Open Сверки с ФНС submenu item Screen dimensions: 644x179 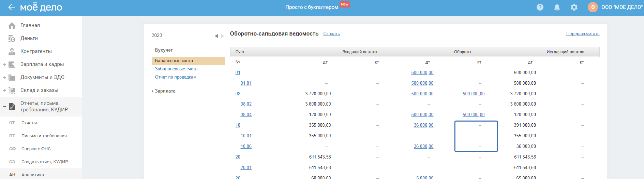(36, 149)
